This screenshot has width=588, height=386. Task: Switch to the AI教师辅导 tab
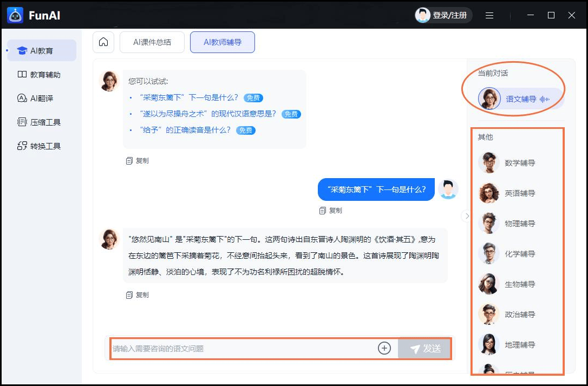[x=223, y=42]
